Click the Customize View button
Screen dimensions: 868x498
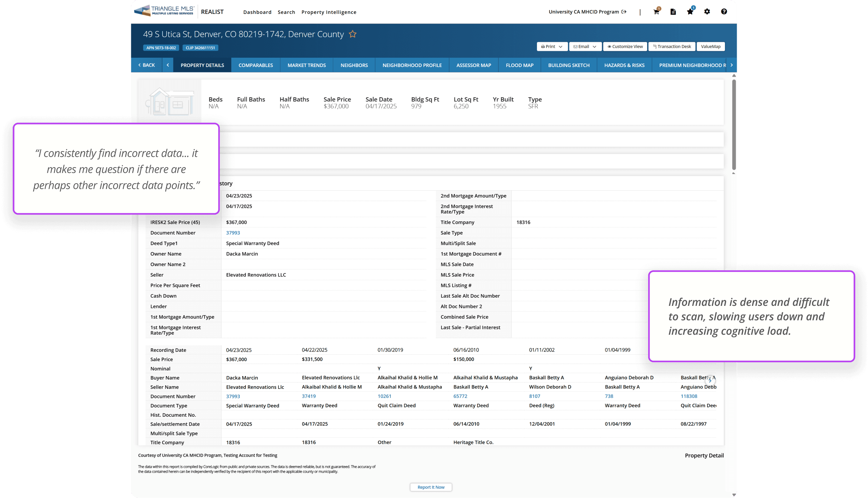tap(625, 47)
